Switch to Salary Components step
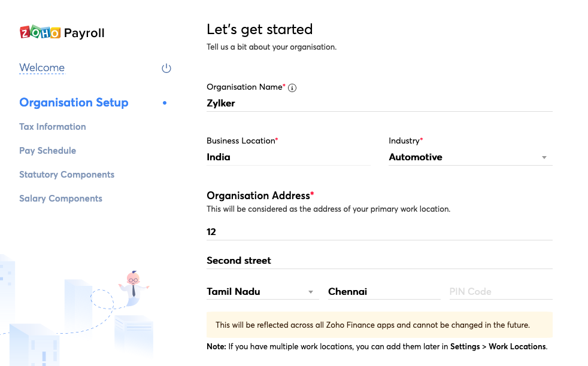This screenshot has height=366, width=588. [60, 199]
